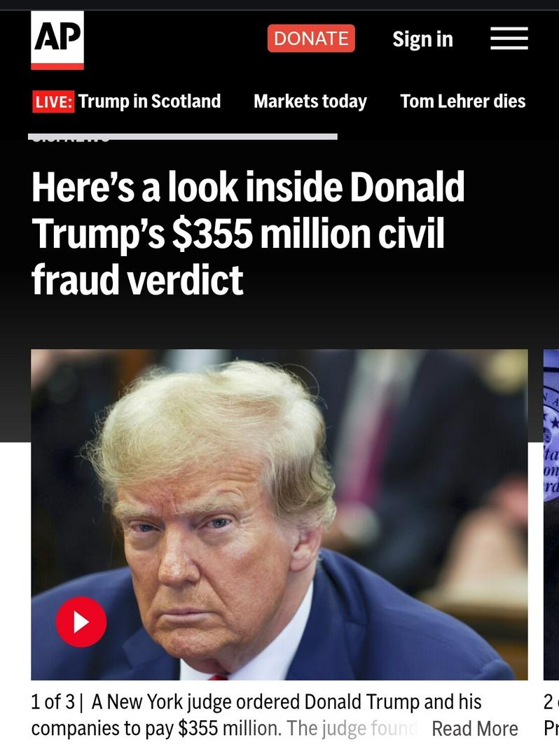Open the second slide caption at right edge
The height and width of the screenshot is (756, 559).
click(x=551, y=715)
